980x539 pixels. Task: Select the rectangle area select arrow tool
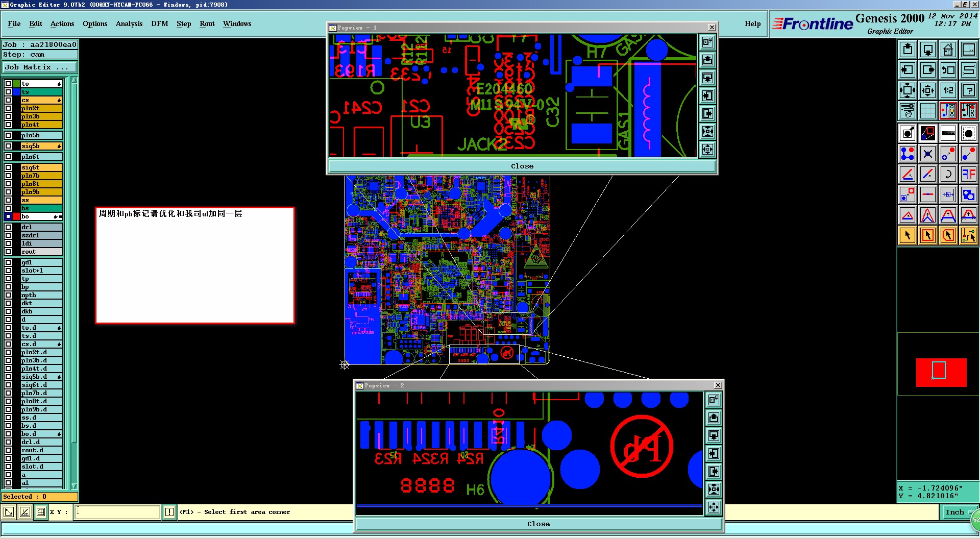click(928, 235)
